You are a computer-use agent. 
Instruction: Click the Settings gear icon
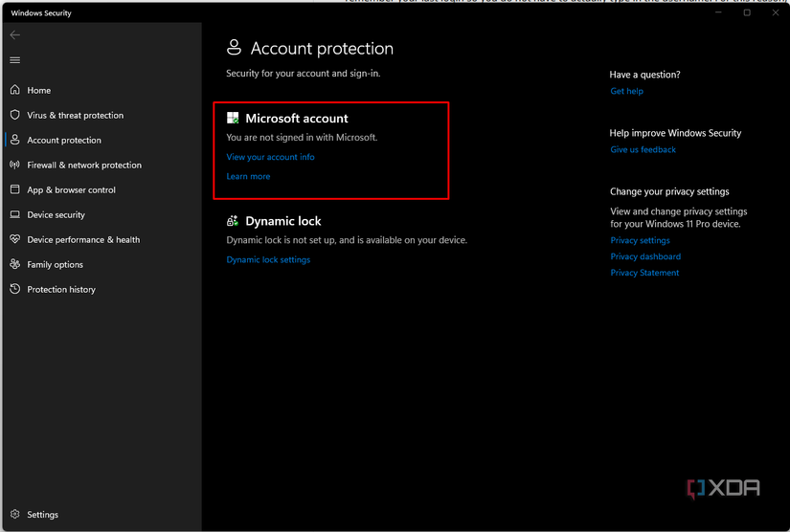tap(15, 514)
